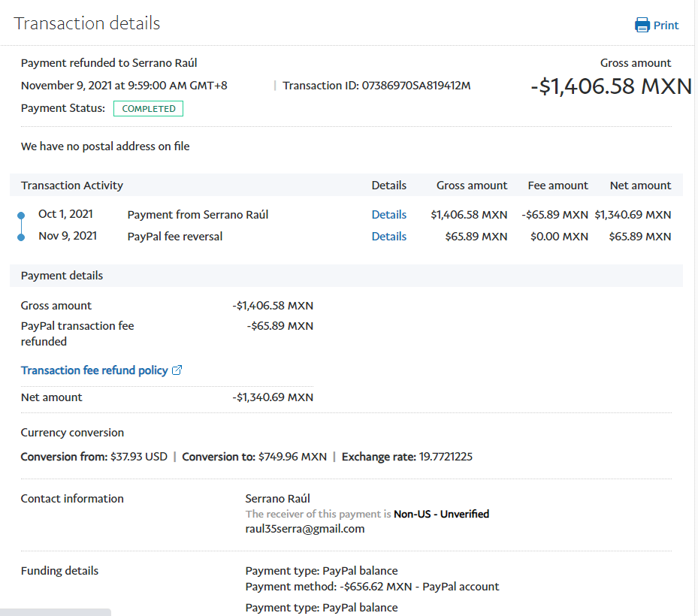Click the raul35serra@gmail.com email address
Screen dimensions: 698x616
pos(305,529)
